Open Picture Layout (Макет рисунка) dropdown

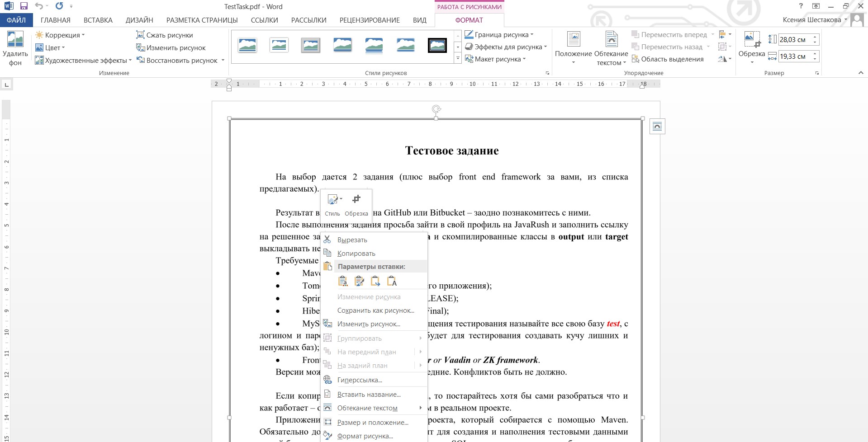pyautogui.click(x=495, y=59)
